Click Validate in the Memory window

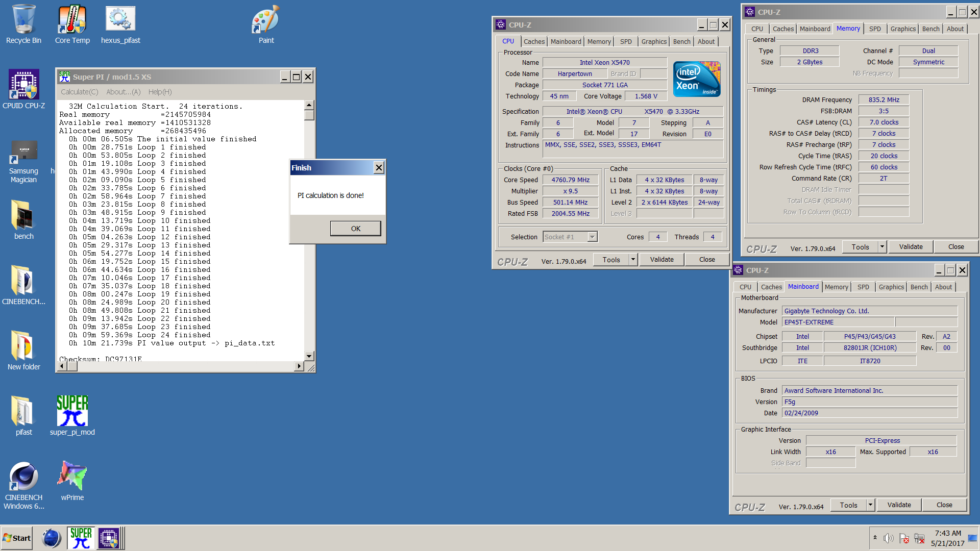[911, 247]
